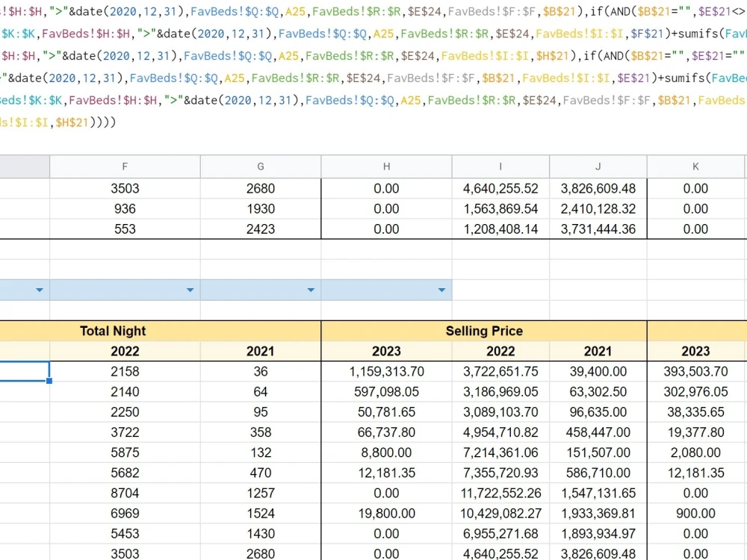Viewport: 747px width, 560px height.
Task: Select cell with value 3,186,969.05
Action: point(500,392)
